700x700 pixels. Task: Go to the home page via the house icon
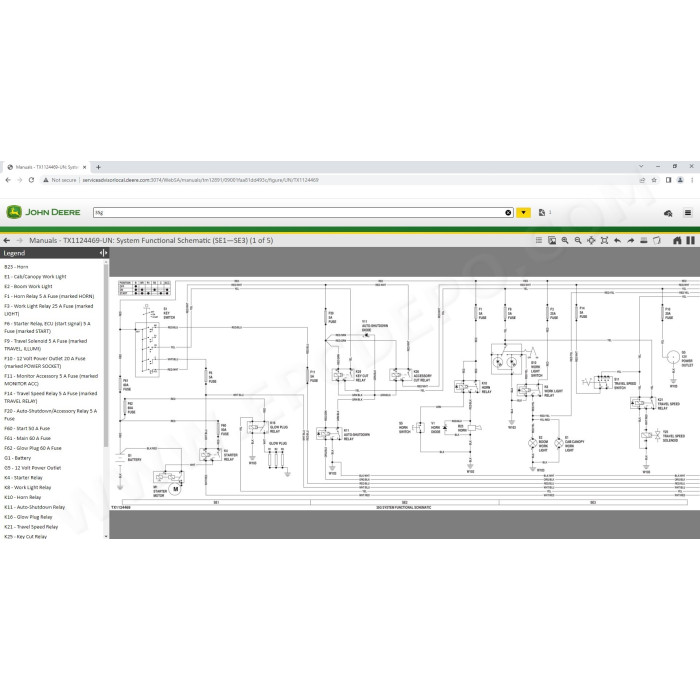pyautogui.click(x=677, y=240)
